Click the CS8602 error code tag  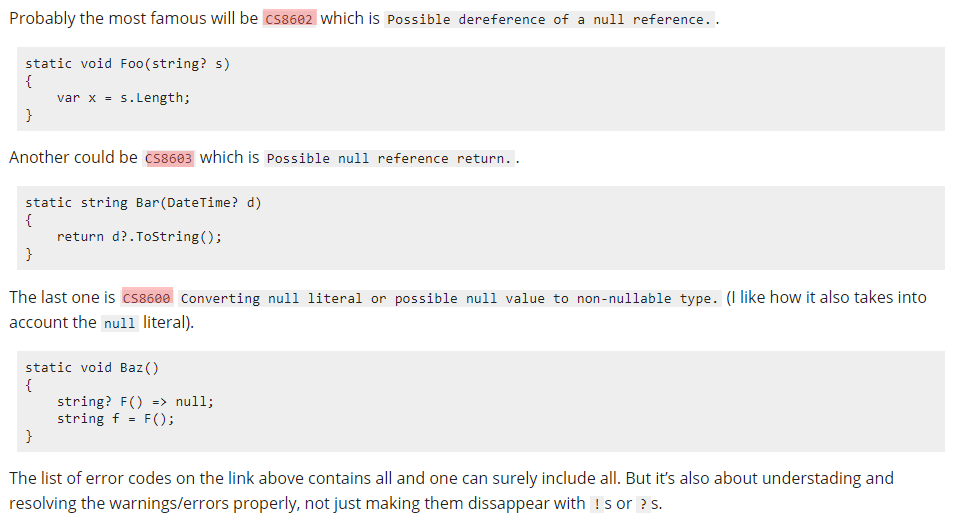(x=290, y=19)
